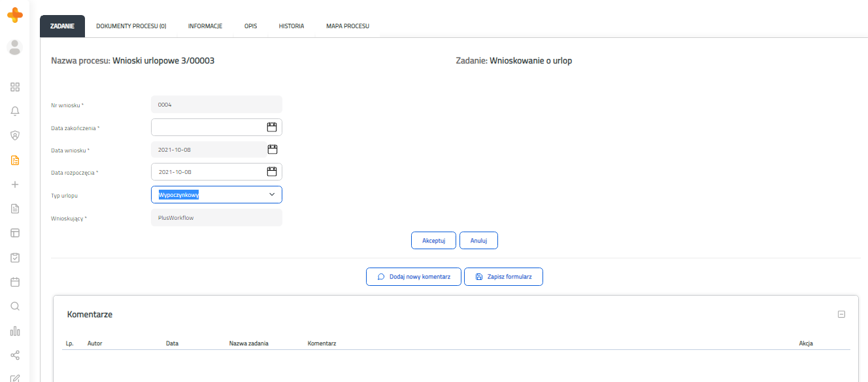This screenshot has width=868, height=382.
Task: Open calendar picker for Data zakończenia
Action: point(273,127)
